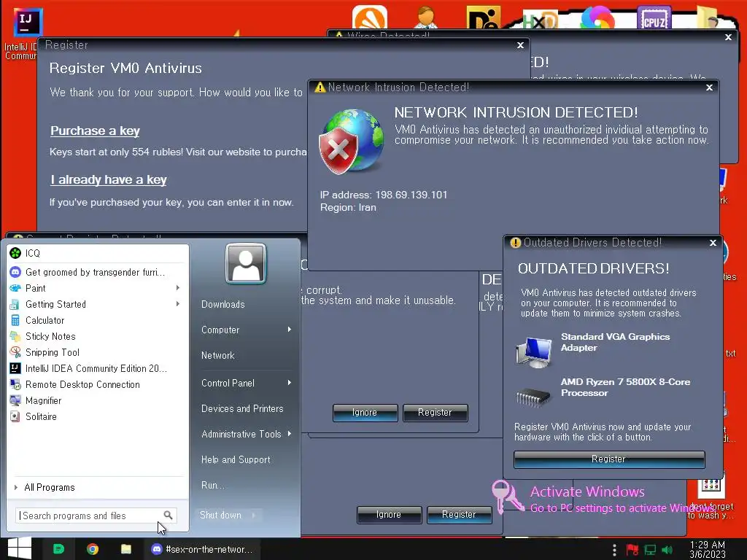Close the Network Intrusion Detected dialog
The width and height of the screenshot is (747, 560).
pyautogui.click(x=709, y=87)
